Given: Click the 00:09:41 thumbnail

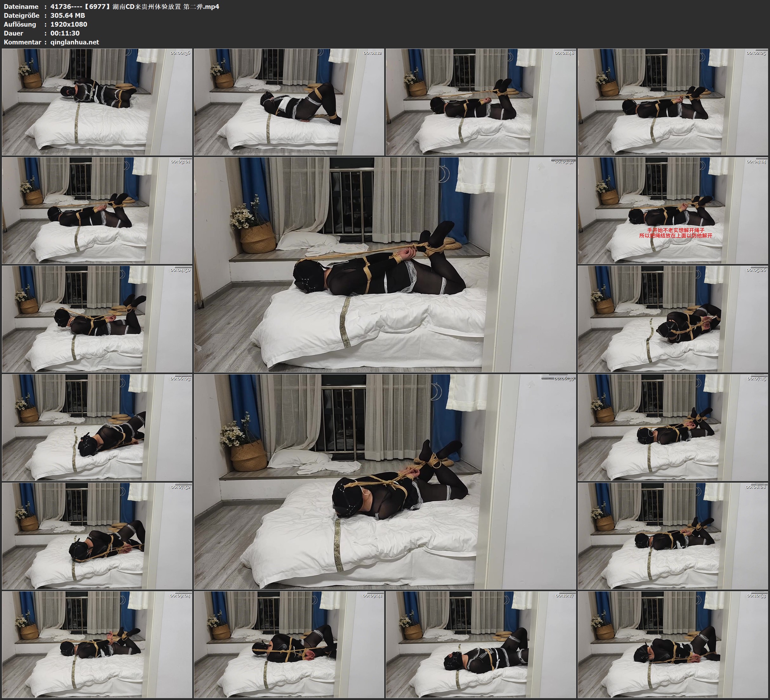Looking at the screenshot, I should [x=289, y=644].
